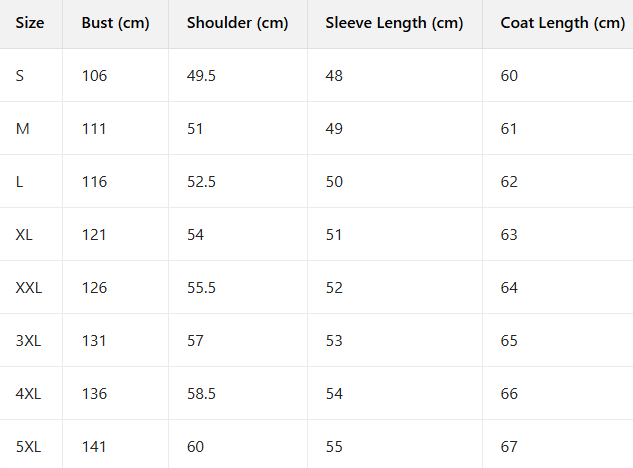Click coat length value 67
The image size is (633, 468).
(509, 447)
